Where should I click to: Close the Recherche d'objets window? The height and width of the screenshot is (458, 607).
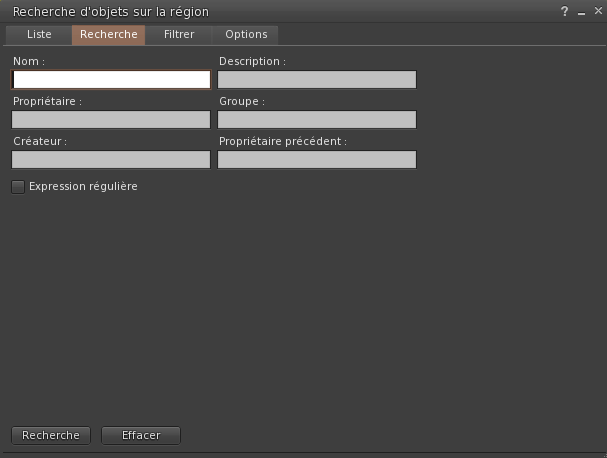coord(596,11)
